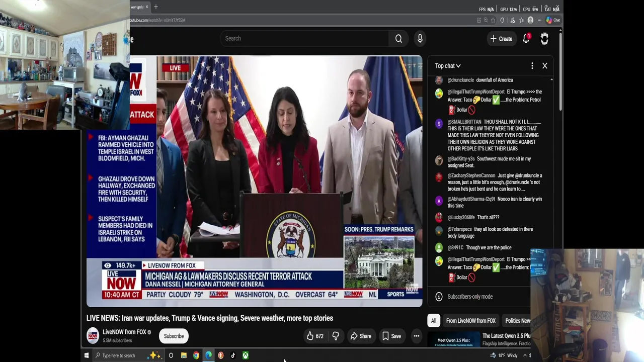
Task: Open YouTube notifications bell
Action: [x=526, y=39]
